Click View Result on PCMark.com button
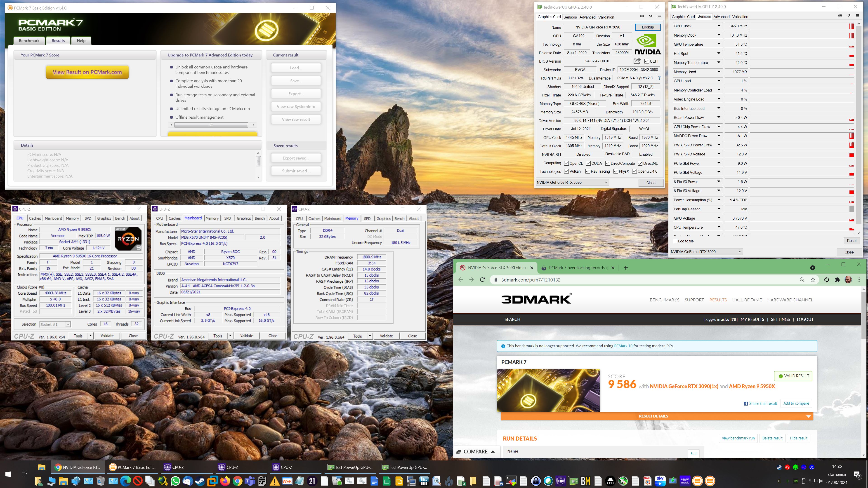 tap(87, 72)
